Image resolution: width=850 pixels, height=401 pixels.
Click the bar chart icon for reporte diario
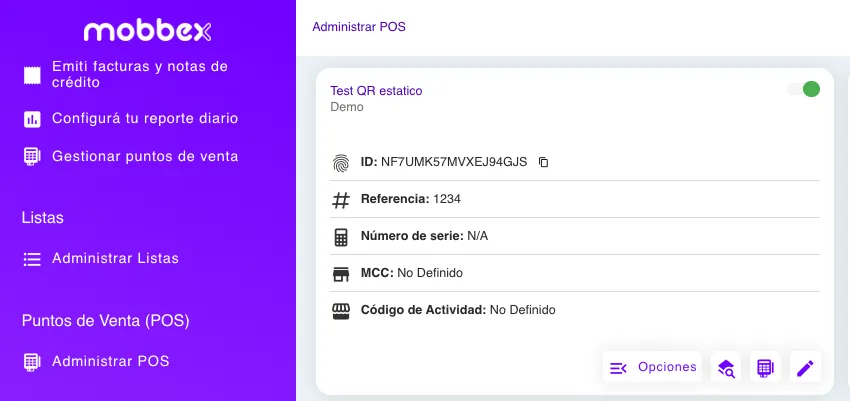[x=32, y=119]
